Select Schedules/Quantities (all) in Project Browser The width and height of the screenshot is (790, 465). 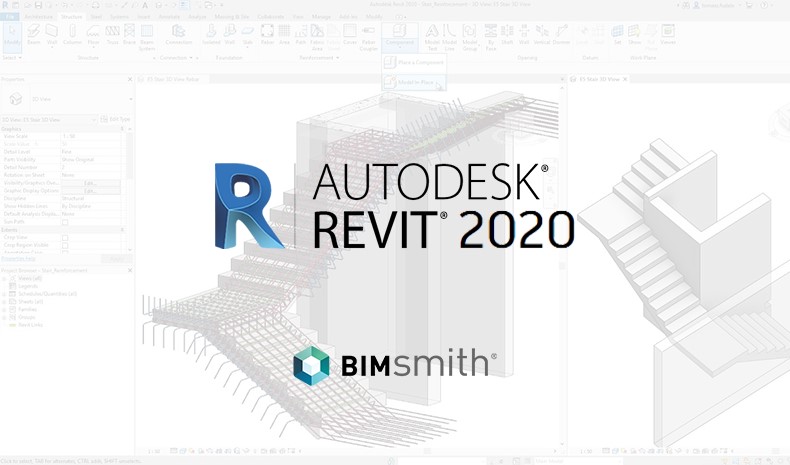click(x=47, y=294)
